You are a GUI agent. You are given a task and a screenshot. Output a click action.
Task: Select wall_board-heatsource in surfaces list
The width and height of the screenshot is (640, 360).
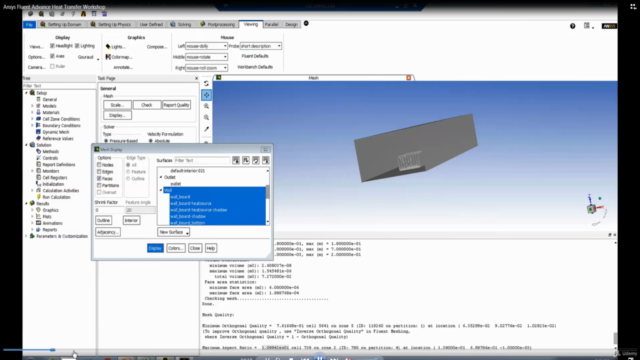coord(191,203)
